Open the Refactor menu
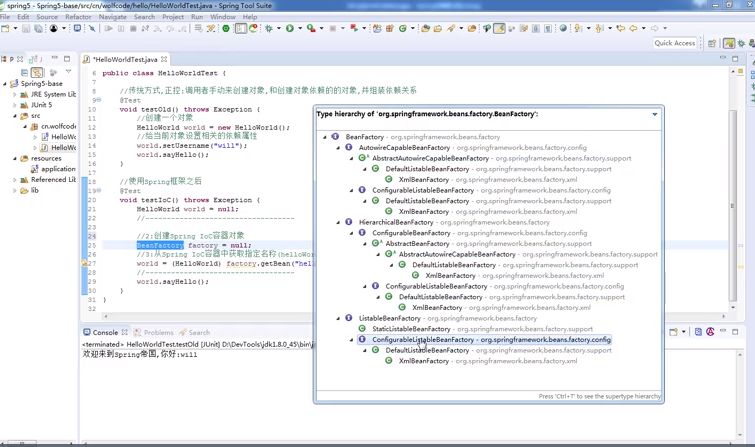The image size is (755, 447). [x=78, y=17]
